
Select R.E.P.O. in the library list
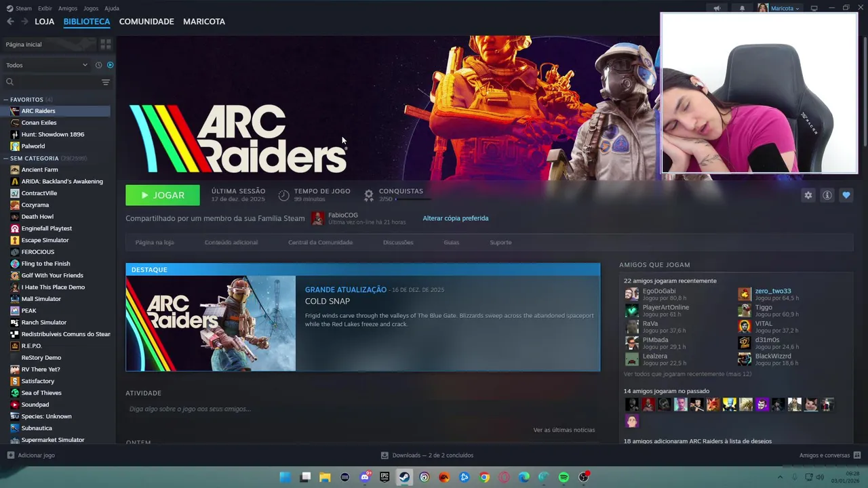pos(31,346)
